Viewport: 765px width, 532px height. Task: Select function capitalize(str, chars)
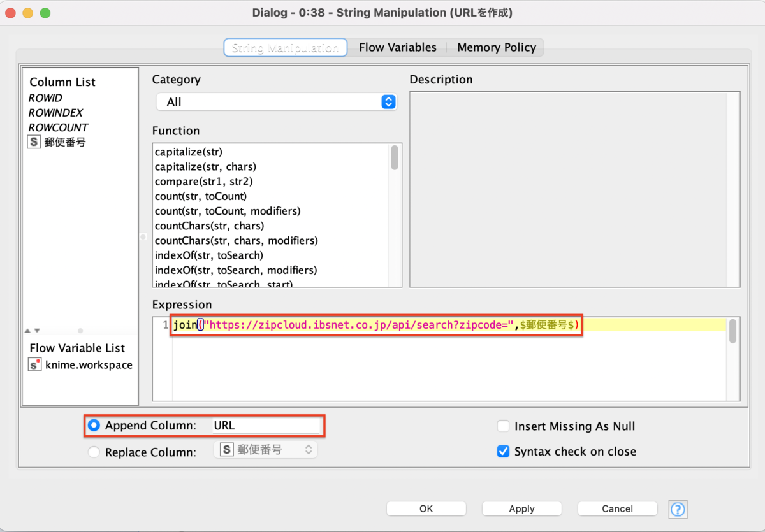click(x=205, y=167)
